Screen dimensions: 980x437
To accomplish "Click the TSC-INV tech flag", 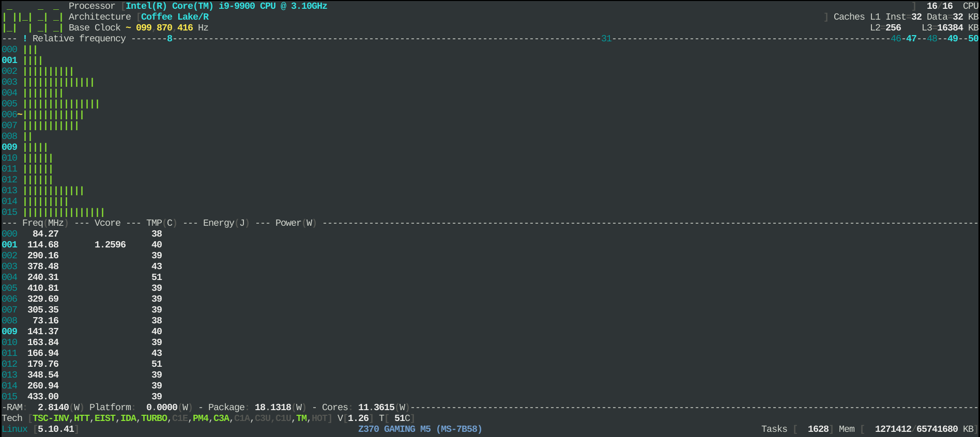I will coord(51,418).
